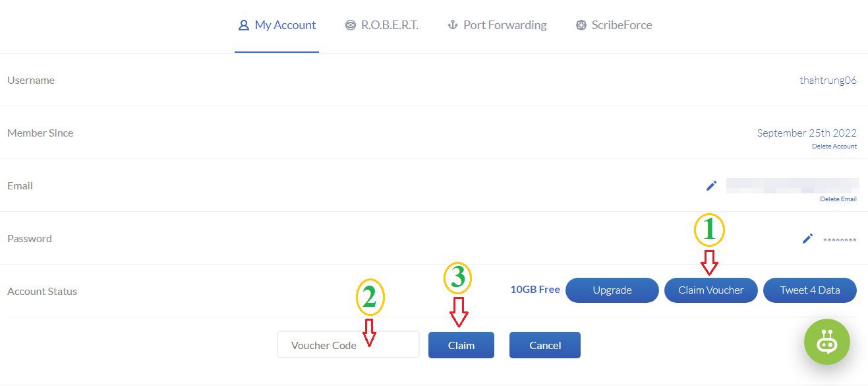Image resolution: width=868 pixels, height=386 pixels.
Task: Submit the voucher with the Claim button
Action: [x=461, y=345]
